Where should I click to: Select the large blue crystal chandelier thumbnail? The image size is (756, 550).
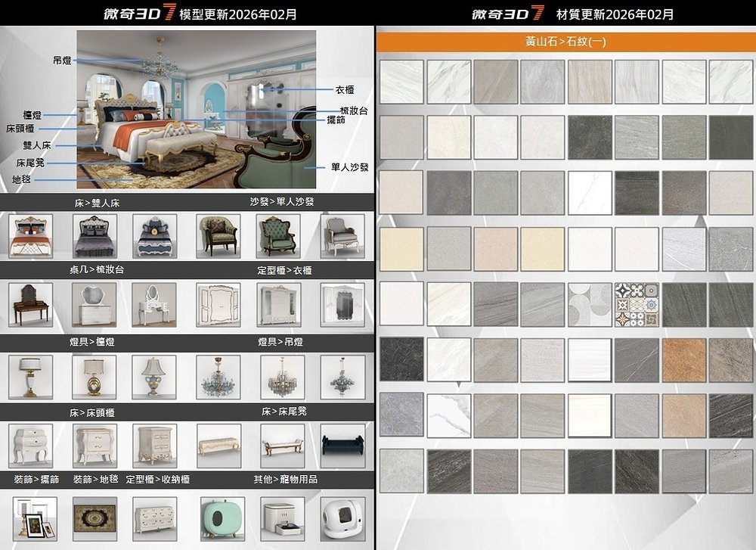pos(218,378)
